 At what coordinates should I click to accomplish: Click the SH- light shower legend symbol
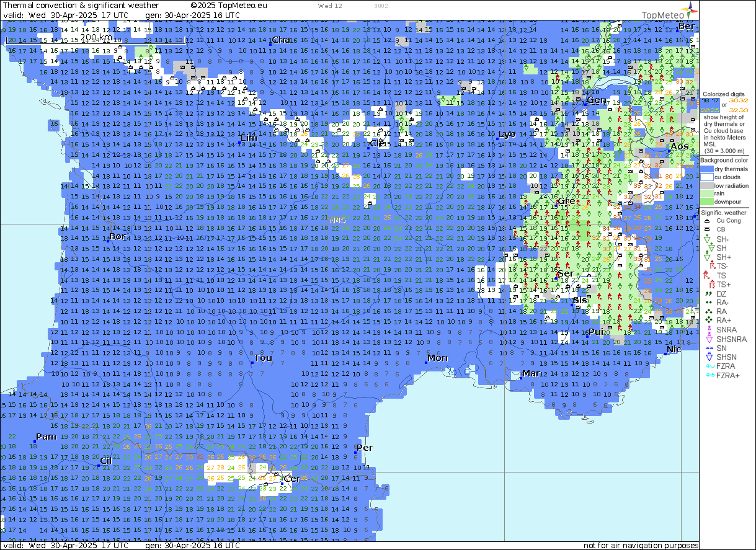point(706,239)
